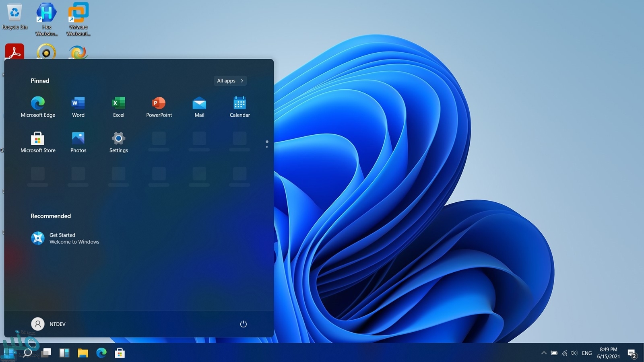Click the taskbar search icon
This screenshot has width=644, height=362.
pos(28,353)
